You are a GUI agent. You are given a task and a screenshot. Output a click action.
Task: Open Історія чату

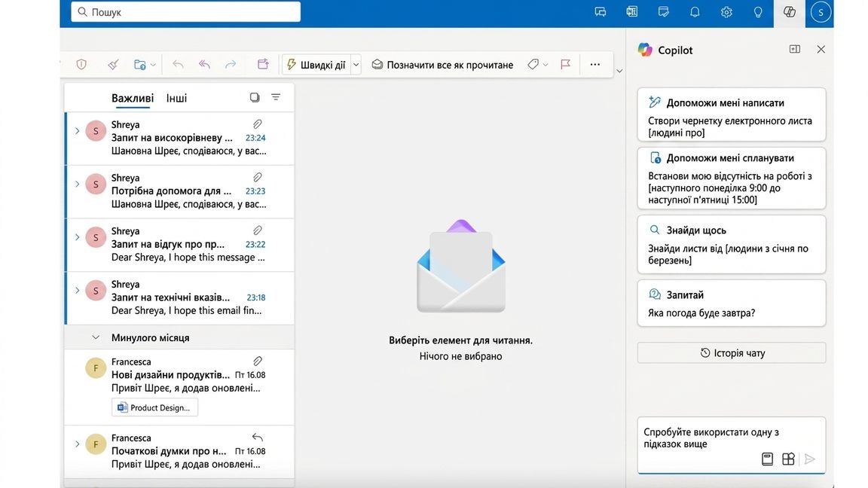[x=732, y=353]
